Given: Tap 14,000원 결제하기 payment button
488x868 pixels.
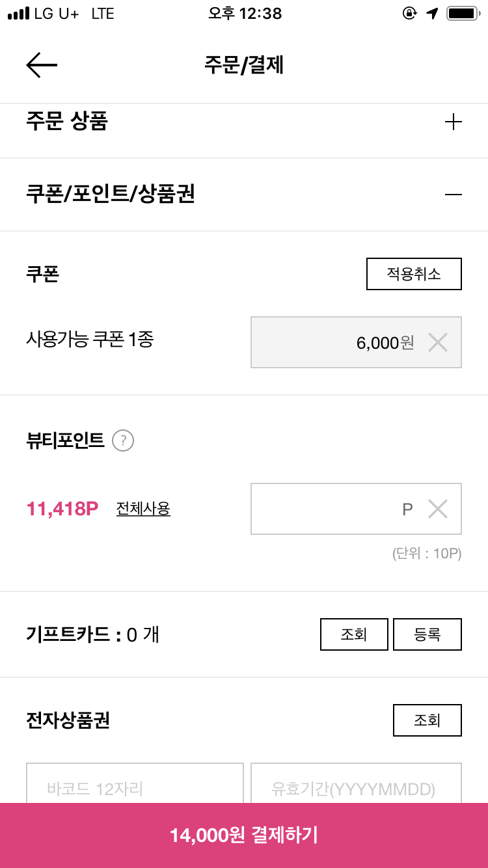Looking at the screenshot, I should pos(244,835).
